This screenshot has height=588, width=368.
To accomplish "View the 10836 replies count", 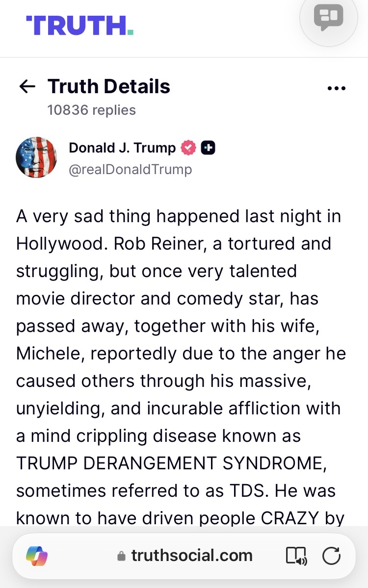I will tap(91, 110).
